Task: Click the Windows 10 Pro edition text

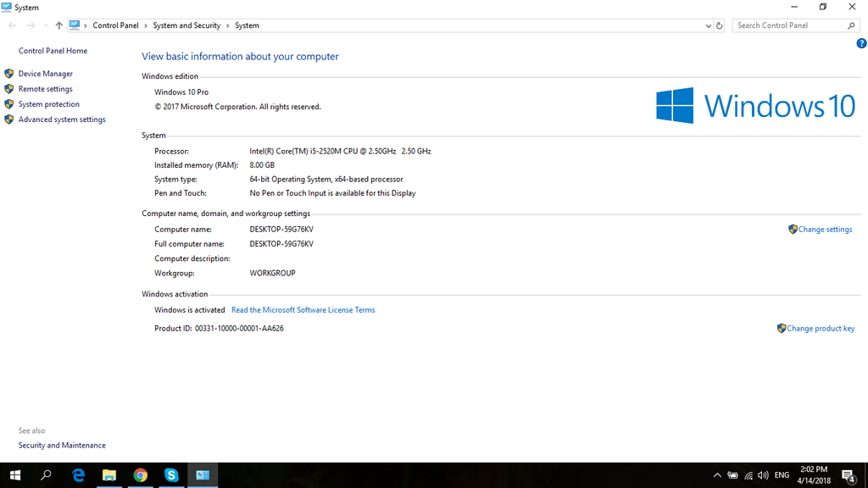Action: [181, 91]
